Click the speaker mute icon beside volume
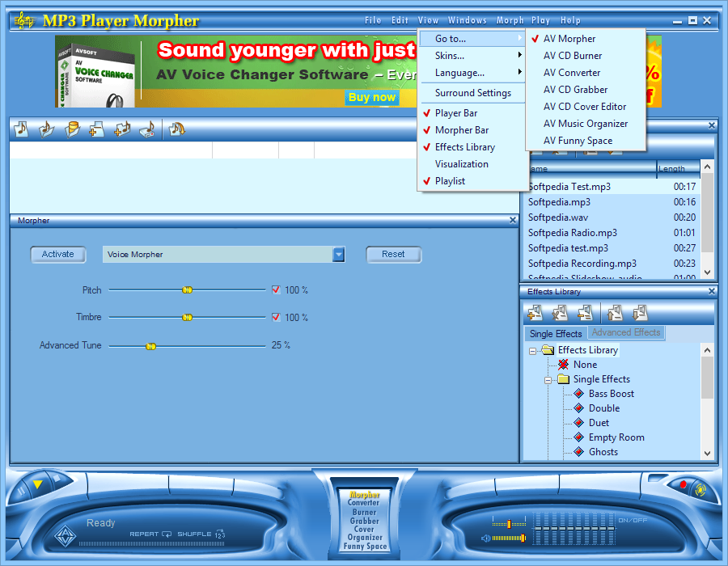Viewport: 728px width, 566px height. coord(485,539)
